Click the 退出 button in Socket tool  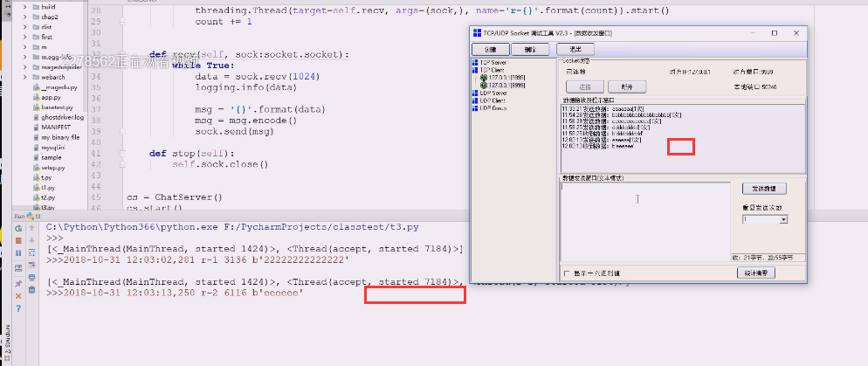click(x=575, y=49)
